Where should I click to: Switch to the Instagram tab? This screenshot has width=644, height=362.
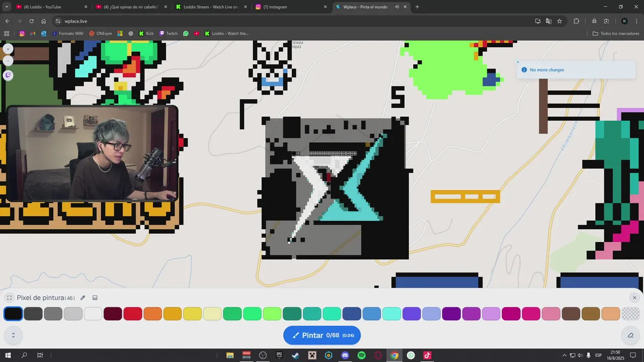coord(291,7)
